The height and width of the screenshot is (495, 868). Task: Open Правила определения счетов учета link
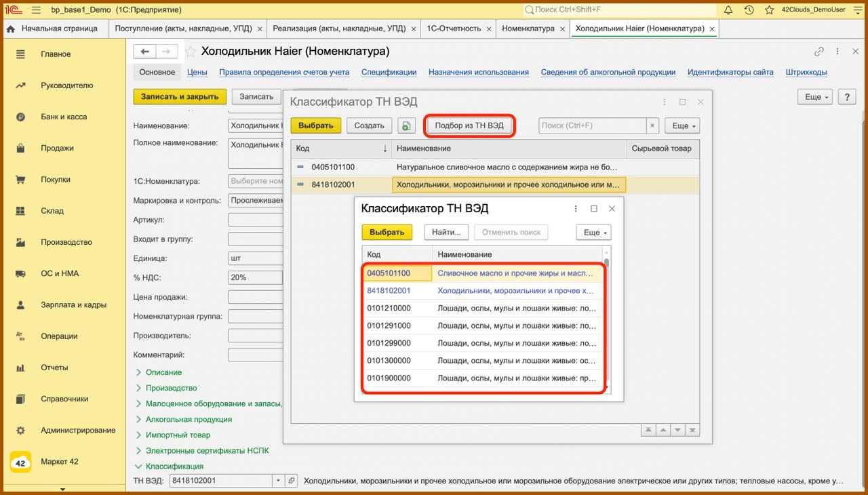pyautogui.click(x=284, y=73)
